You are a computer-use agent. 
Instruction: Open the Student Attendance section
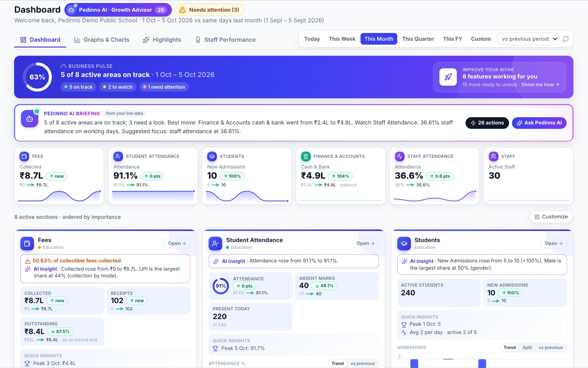(365, 243)
